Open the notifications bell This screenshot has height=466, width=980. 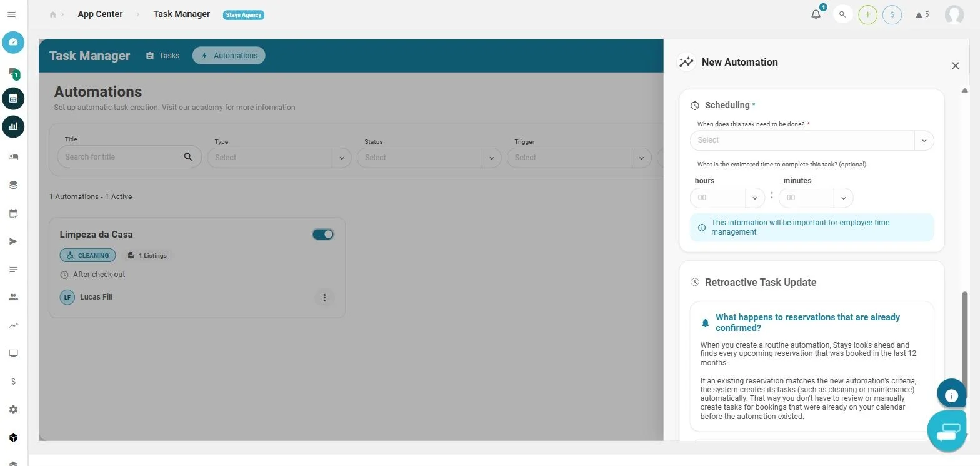click(x=816, y=14)
